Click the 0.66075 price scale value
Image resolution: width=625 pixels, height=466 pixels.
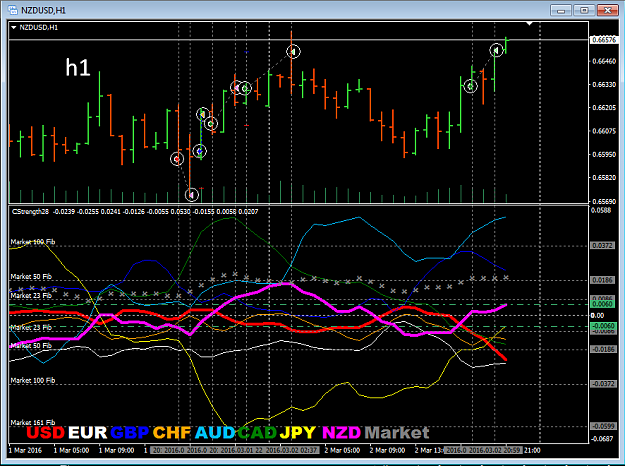(x=604, y=131)
